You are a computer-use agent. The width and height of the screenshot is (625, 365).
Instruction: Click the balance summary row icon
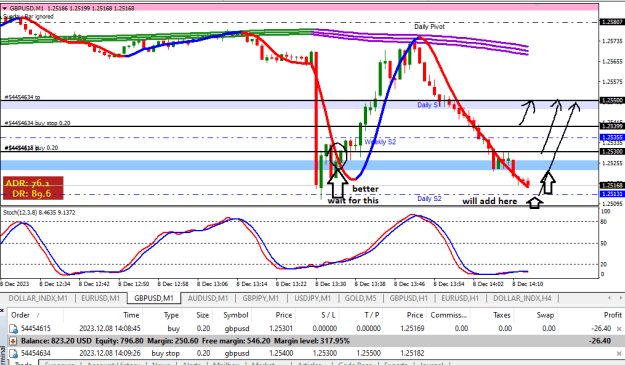tap(13, 341)
